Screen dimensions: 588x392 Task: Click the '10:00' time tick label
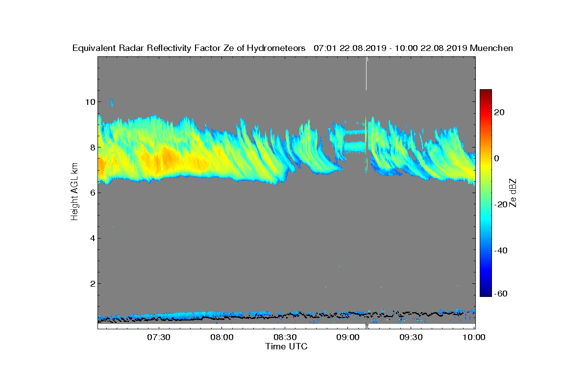[x=474, y=337]
